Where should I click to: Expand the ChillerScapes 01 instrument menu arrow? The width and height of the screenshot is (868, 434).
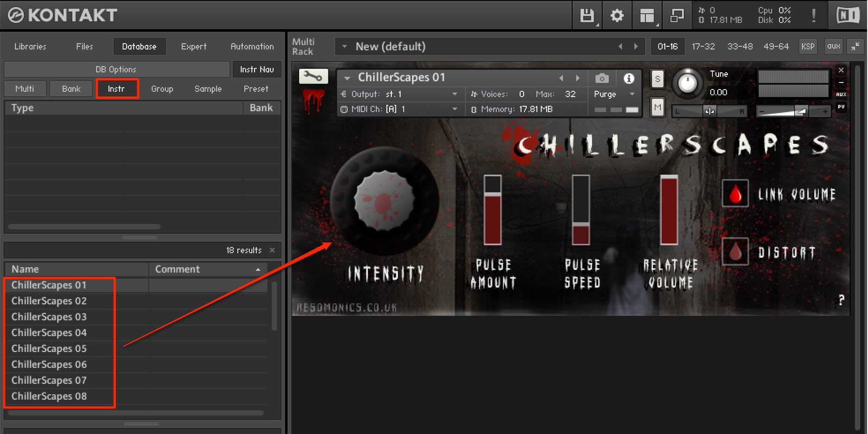pyautogui.click(x=347, y=78)
